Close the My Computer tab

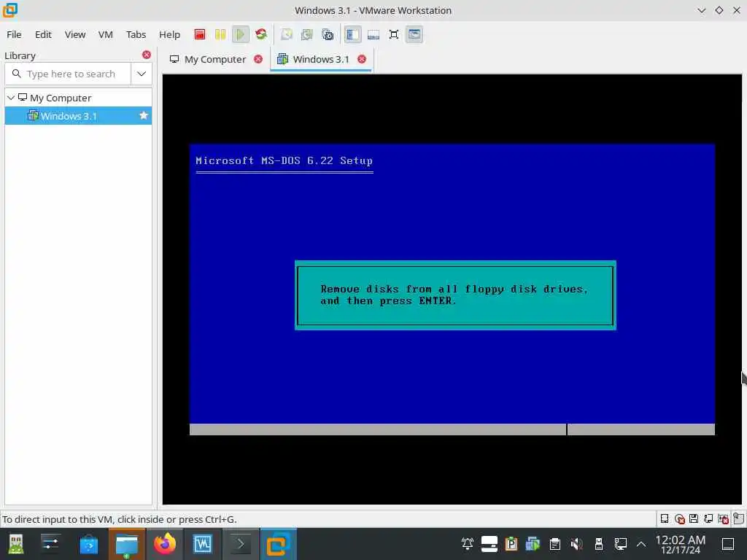coord(258,59)
